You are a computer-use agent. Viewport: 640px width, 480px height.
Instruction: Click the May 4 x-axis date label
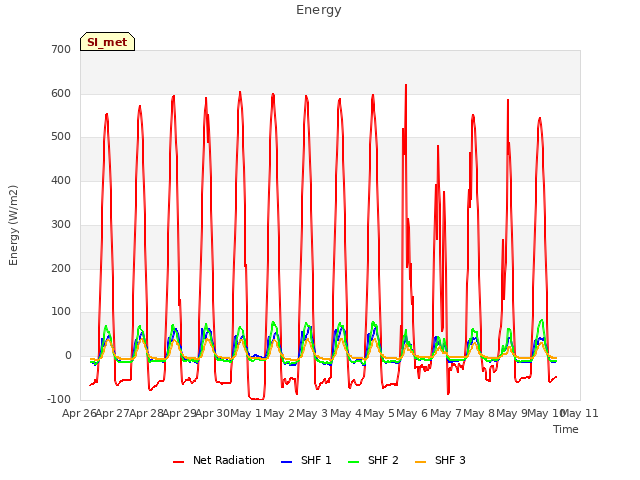(346, 413)
